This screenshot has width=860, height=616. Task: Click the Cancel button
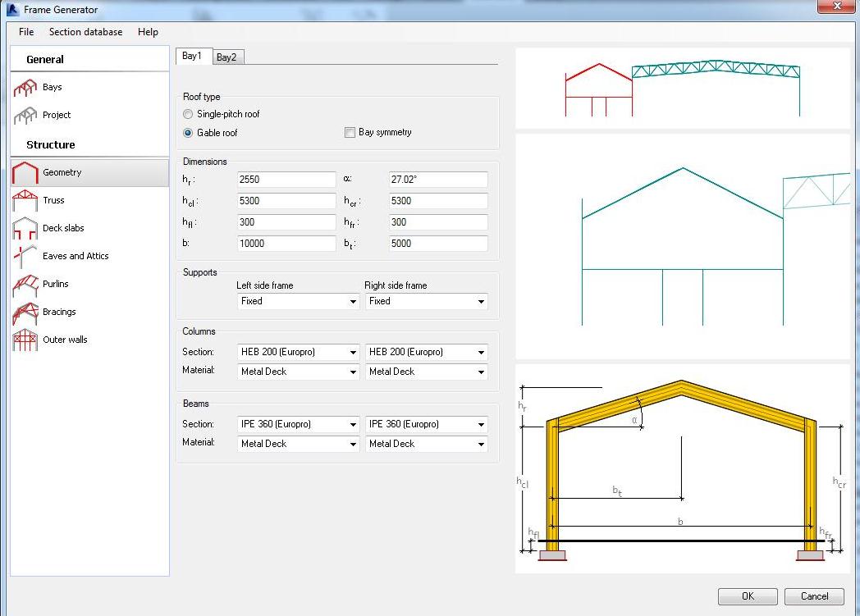coord(814,596)
